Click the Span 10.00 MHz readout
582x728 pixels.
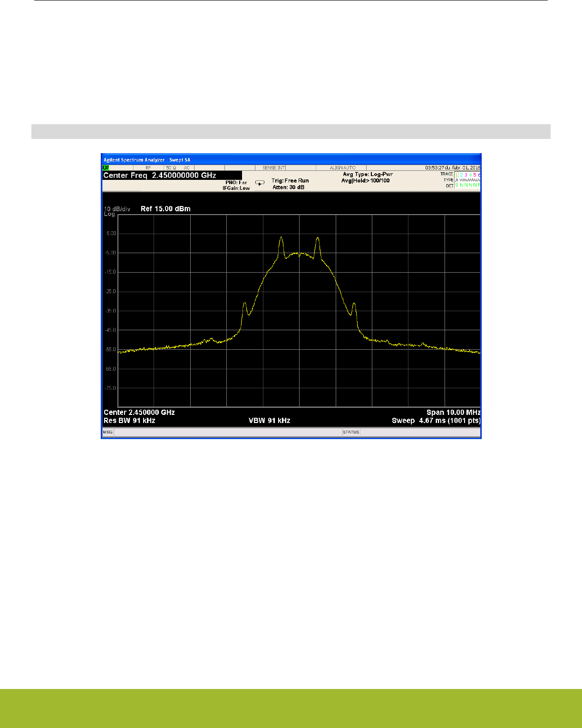(x=454, y=413)
